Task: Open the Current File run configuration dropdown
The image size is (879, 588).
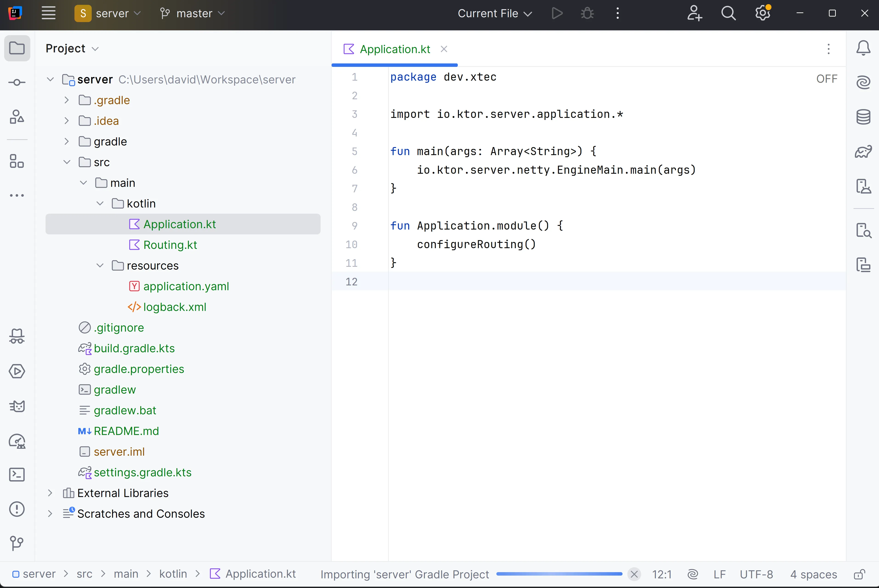Action: click(495, 14)
